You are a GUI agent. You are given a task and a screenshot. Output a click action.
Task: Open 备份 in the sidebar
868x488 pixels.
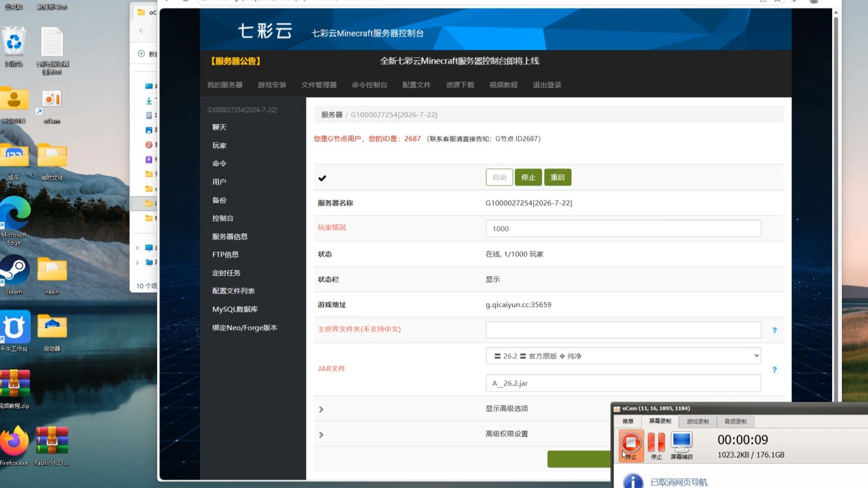(x=219, y=200)
